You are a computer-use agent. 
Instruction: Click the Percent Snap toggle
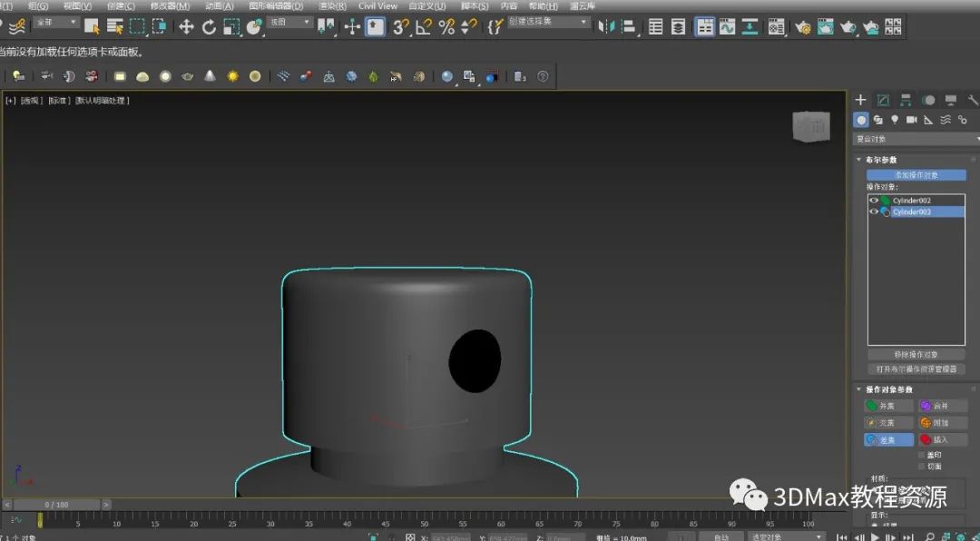446,27
